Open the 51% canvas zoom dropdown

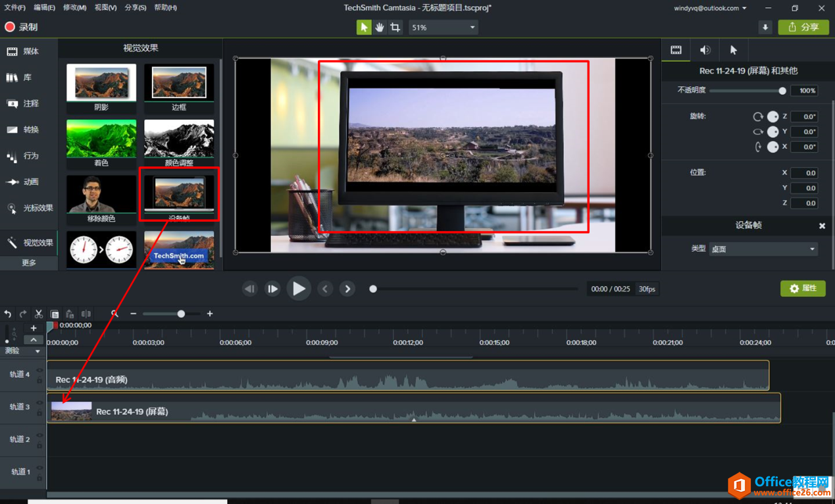[443, 28]
